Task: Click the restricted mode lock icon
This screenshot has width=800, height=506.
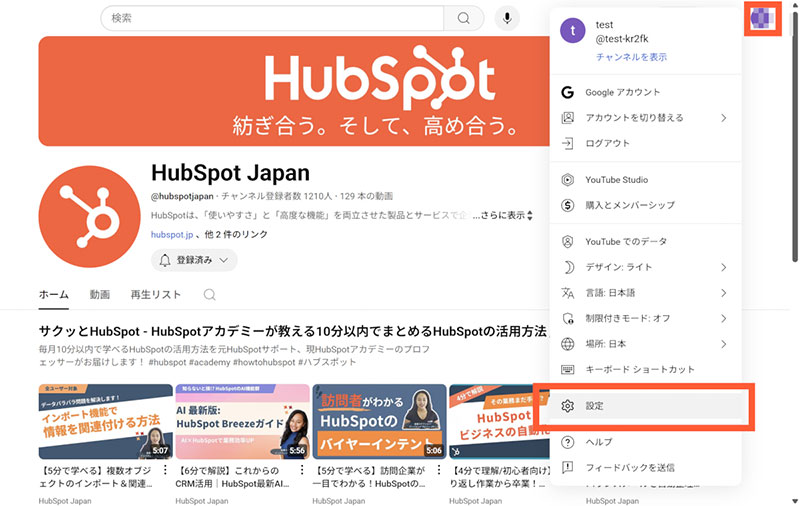Action: coord(567,318)
